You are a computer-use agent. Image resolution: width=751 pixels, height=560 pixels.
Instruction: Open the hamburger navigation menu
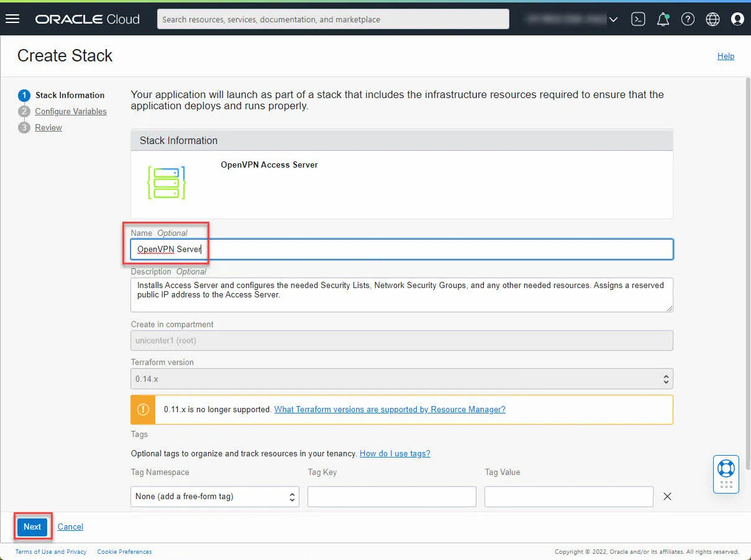click(12, 19)
